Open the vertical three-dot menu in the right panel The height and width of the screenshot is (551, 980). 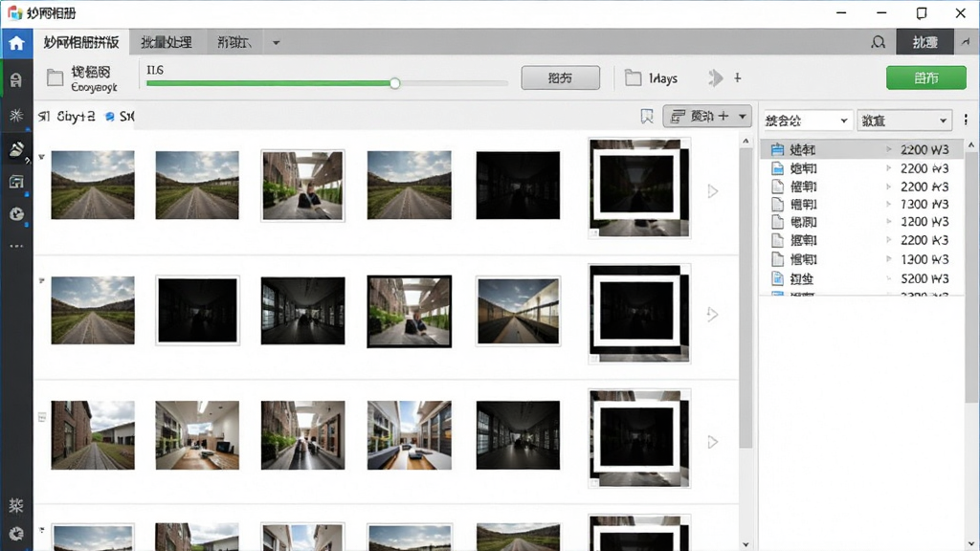(x=966, y=120)
